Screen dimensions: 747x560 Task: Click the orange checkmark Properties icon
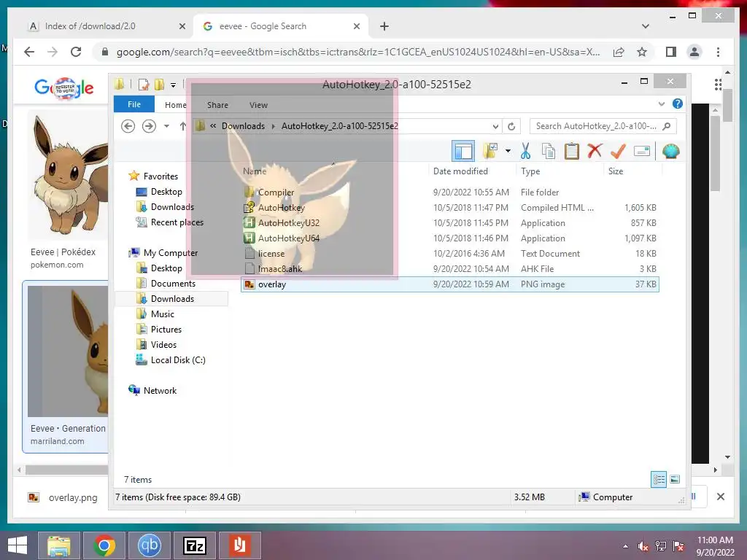click(x=618, y=152)
